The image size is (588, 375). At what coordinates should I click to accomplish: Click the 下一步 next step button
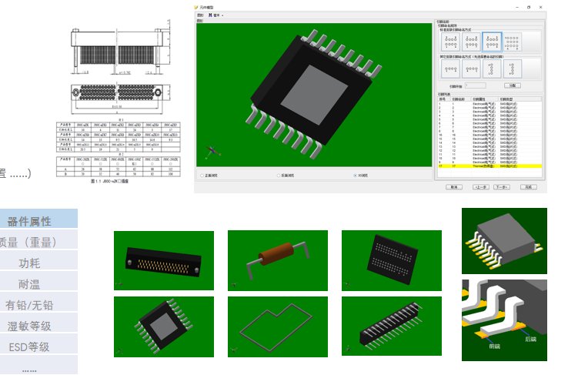point(502,186)
